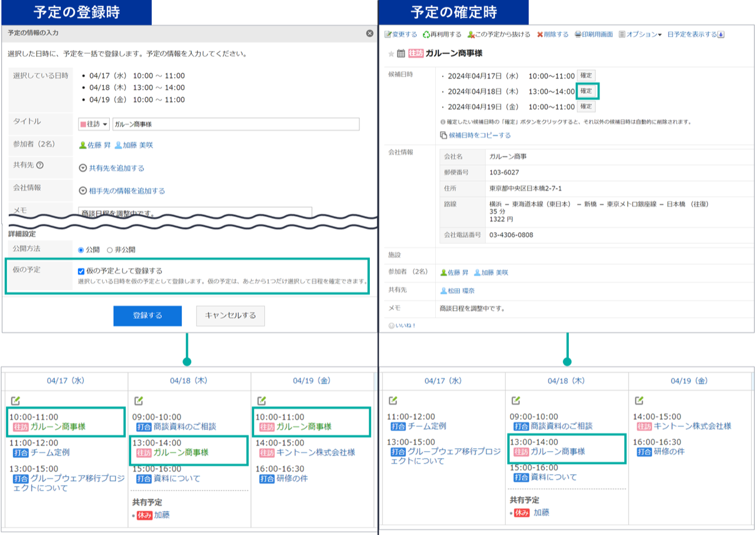Select the 非公開 radio button

click(110, 250)
